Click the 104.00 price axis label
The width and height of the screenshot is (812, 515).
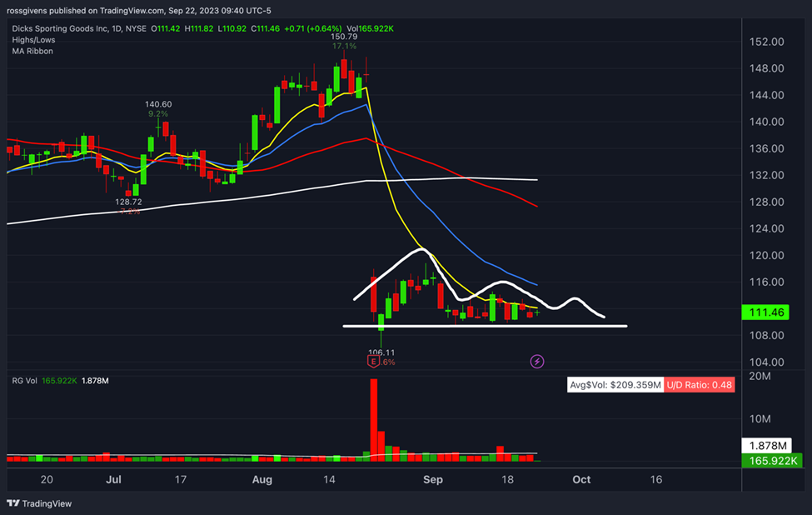coord(766,362)
